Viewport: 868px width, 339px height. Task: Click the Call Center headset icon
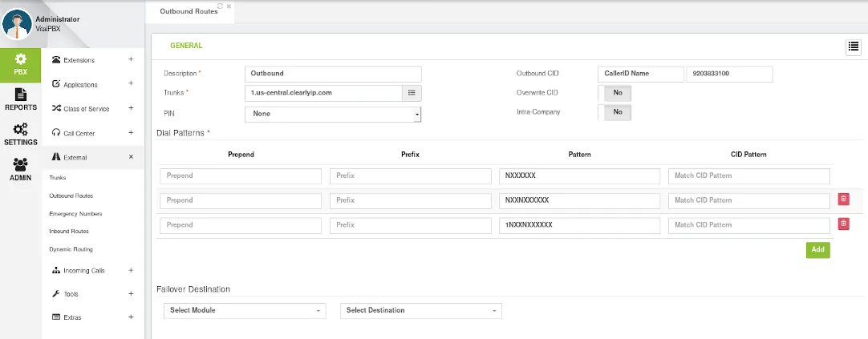[56, 133]
